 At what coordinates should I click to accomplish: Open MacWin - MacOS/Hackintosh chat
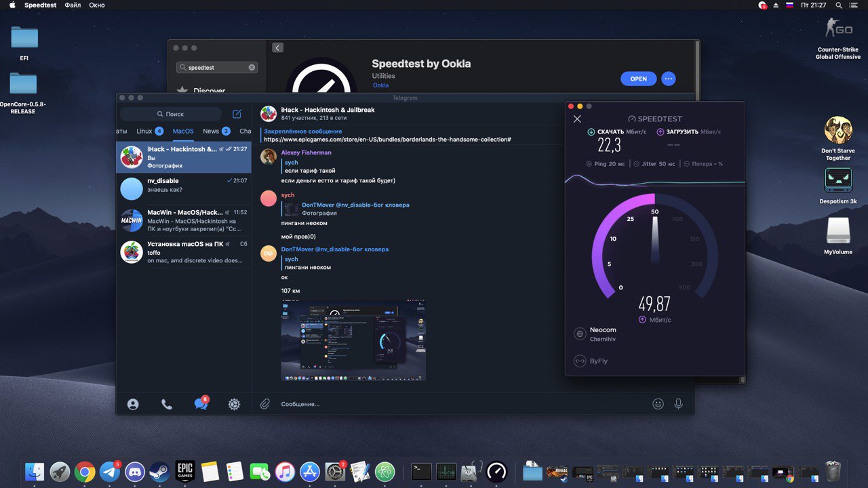click(184, 220)
